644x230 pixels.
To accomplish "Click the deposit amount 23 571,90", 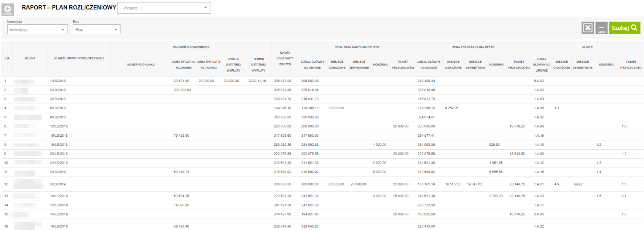I will (x=181, y=81).
